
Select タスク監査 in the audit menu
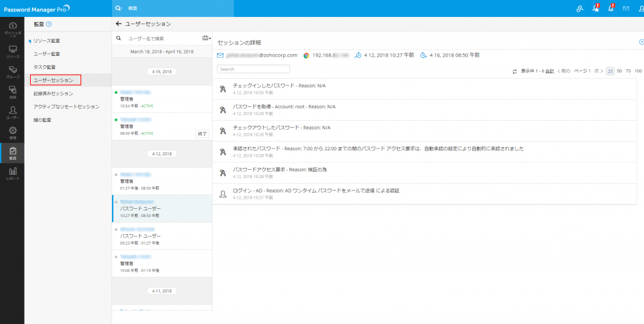45,67
